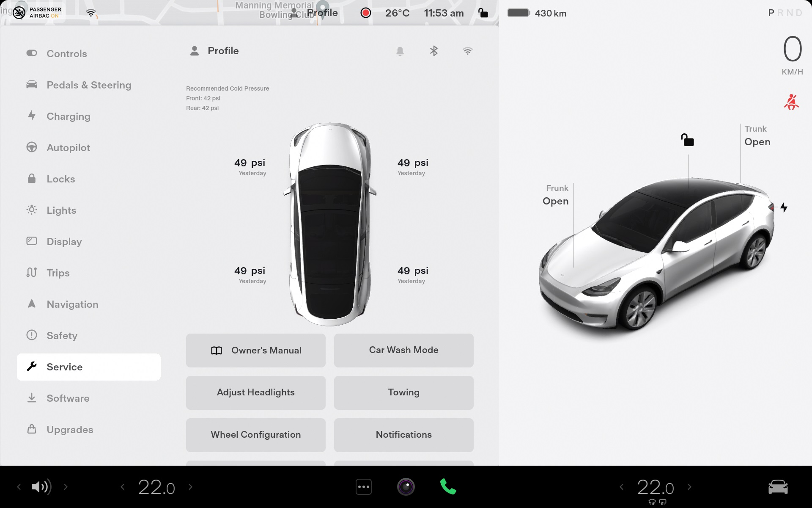Tap the bell notifications icon
The width and height of the screenshot is (812, 508).
click(400, 51)
